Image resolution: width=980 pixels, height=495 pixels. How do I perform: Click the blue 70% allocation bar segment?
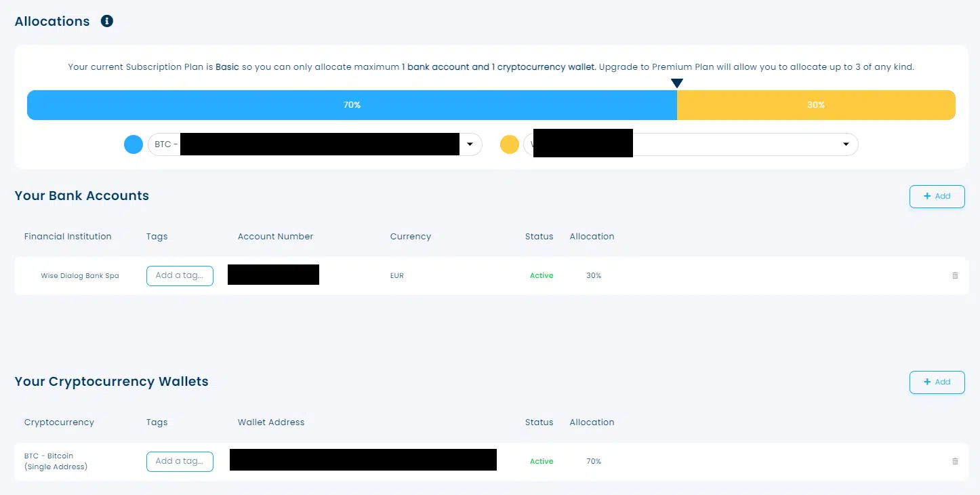[352, 105]
